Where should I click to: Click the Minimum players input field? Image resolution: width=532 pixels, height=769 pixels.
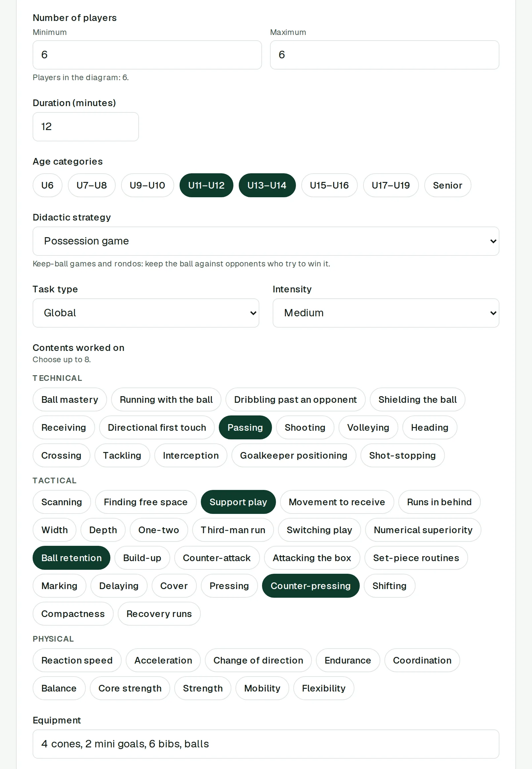tap(147, 55)
